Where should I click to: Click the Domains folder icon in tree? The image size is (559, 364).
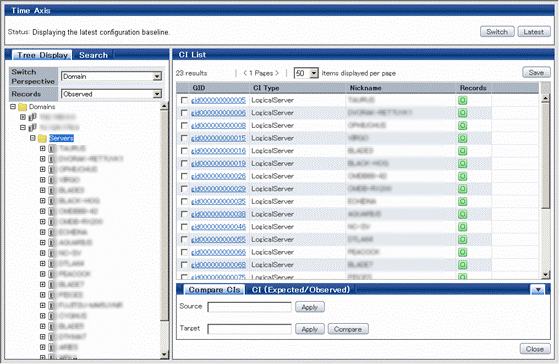[22, 107]
